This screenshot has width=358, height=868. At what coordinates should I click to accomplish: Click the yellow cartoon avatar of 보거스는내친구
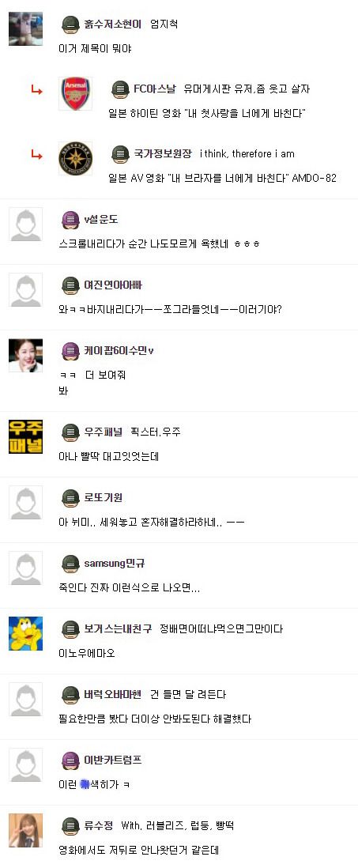(x=25, y=633)
